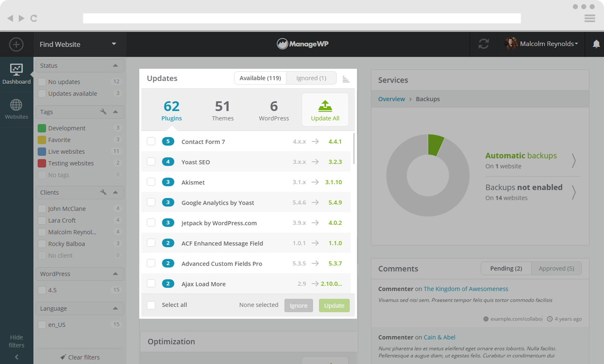Open browser hamburger menu
The image size is (604, 364).
[x=590, y=18]
